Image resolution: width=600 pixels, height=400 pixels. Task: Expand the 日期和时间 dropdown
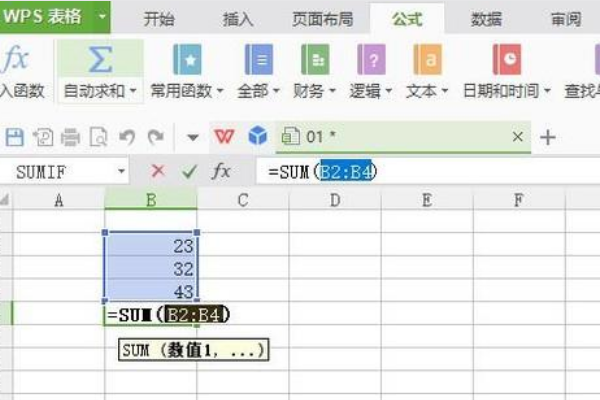click(x=547, y=91)
